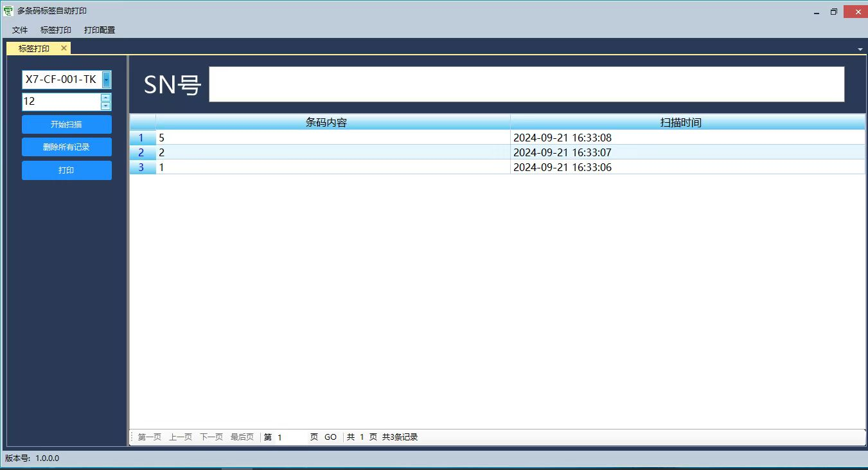Sort by the 条码内容 column header
This screenshot has width=868, height=470.
tap(333, 122)
